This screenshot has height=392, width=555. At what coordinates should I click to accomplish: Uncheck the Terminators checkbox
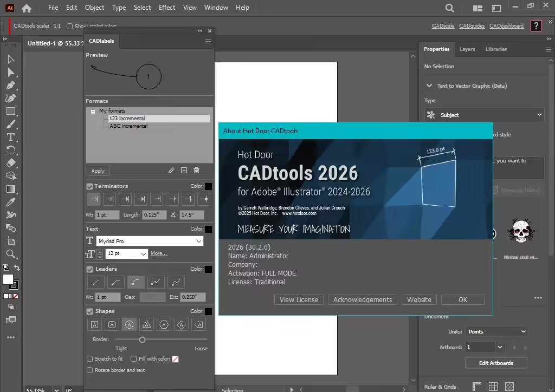click(x=90, y=186)
